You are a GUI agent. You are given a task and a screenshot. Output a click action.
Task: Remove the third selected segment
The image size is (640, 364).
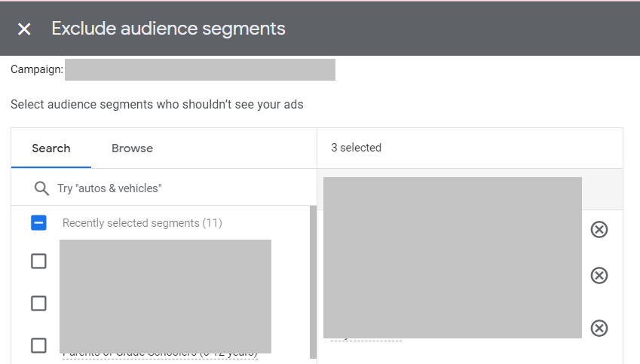(599, 328)
